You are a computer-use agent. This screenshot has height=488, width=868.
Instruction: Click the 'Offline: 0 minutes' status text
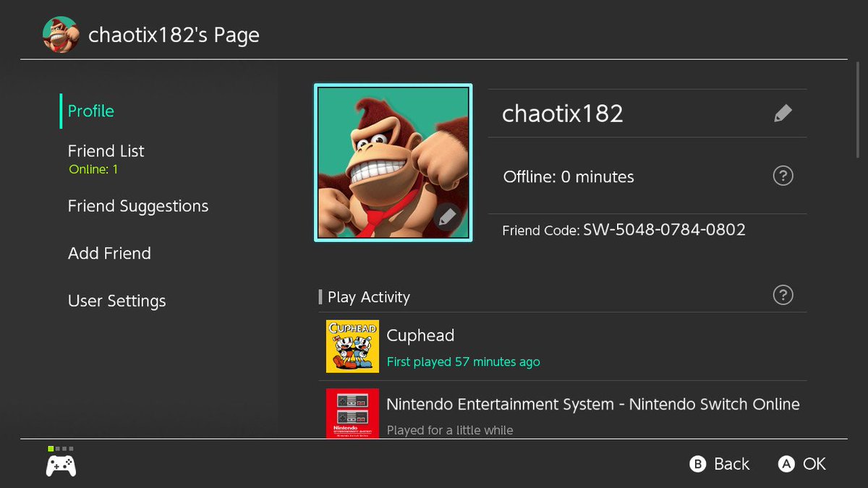[569, 176]
